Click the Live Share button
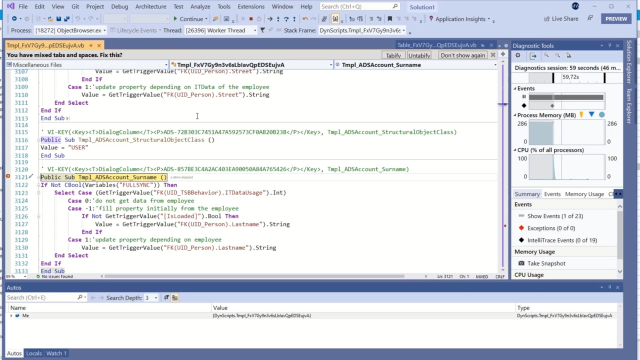 pyautogui.click(x=561, y=19)
